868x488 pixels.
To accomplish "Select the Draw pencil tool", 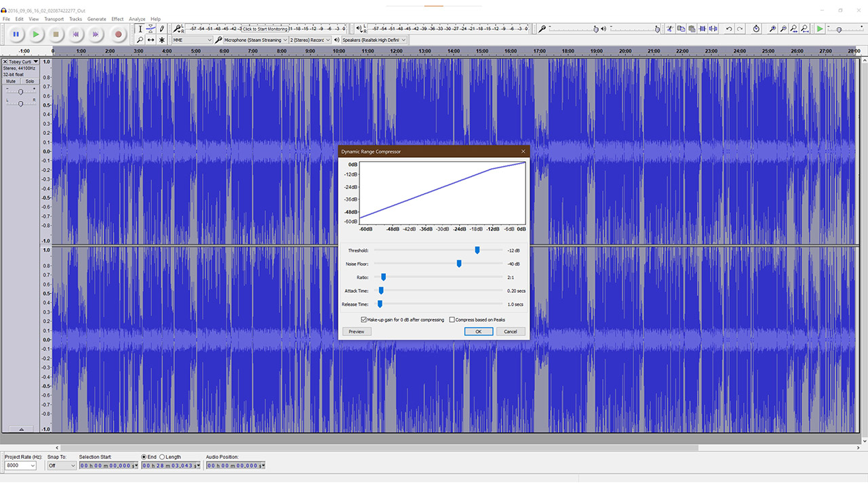I will [x=161, y=29].
